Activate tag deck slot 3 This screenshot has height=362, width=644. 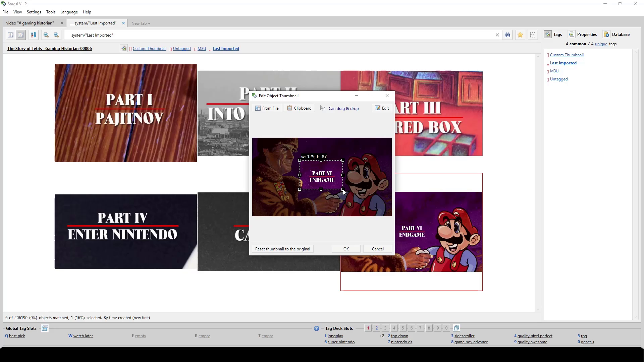385,328
